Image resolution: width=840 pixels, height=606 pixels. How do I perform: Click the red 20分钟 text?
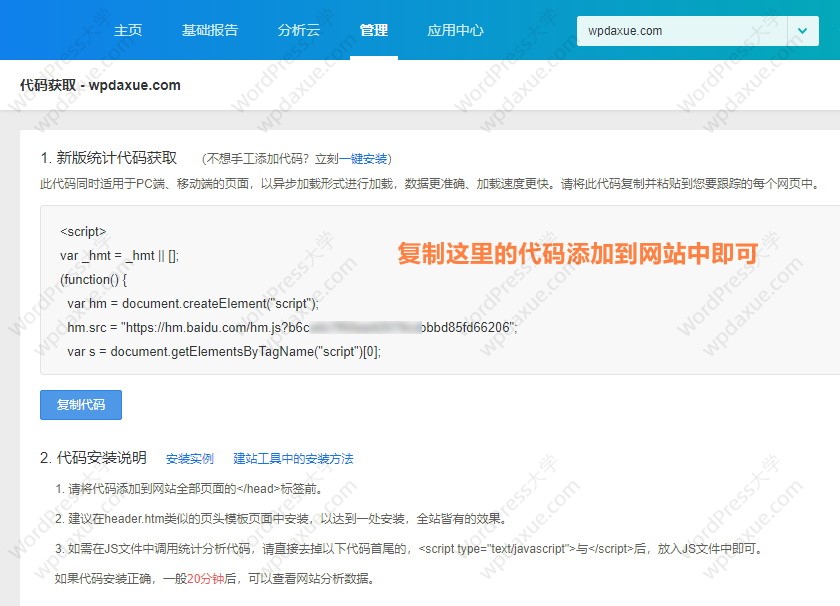tap(206, 579)
